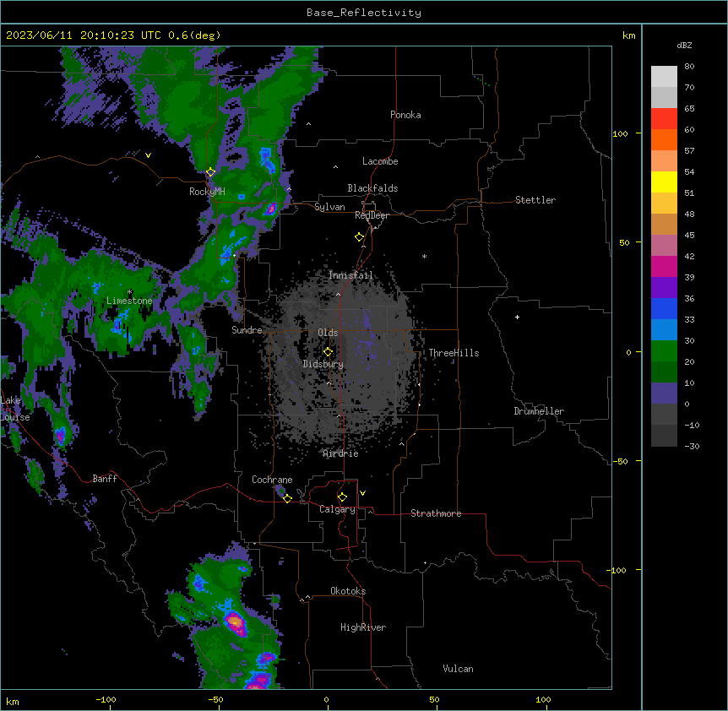Click the light gray 80 dBZ legend color
This screenshot has height=711, width=728.
pyautogui.click(x=664, y=77)
